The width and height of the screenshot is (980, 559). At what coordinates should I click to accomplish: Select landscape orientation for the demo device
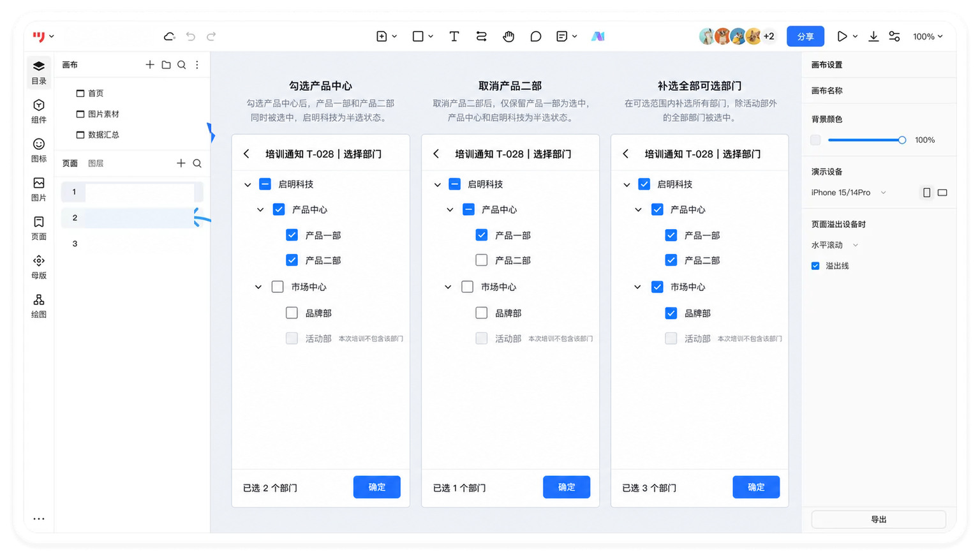pos(942,192)
